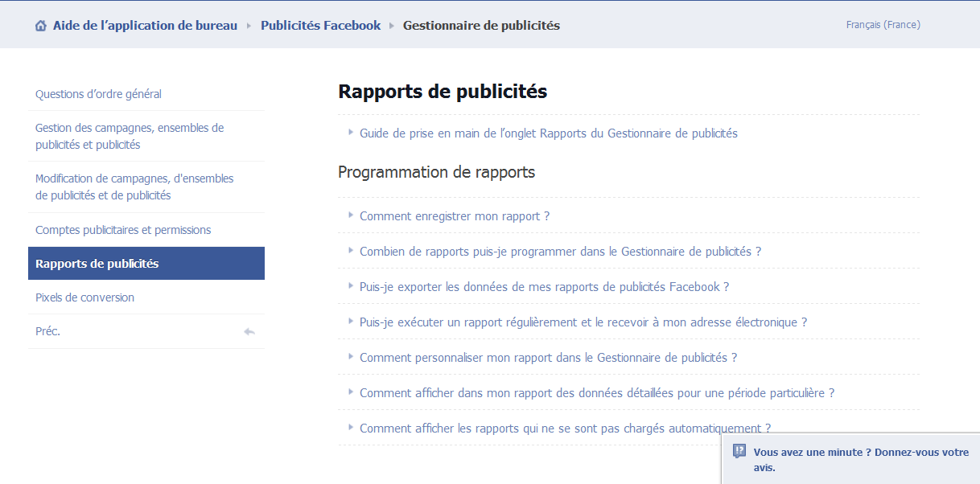Click the Rapports de publicités page heading
The image size is (980, 484).
443,92
